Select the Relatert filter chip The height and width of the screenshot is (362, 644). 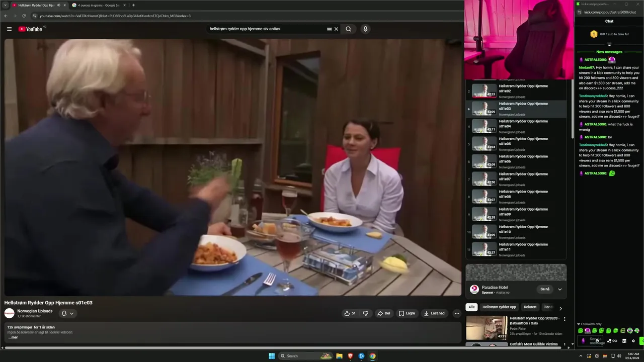pos(530,307)
